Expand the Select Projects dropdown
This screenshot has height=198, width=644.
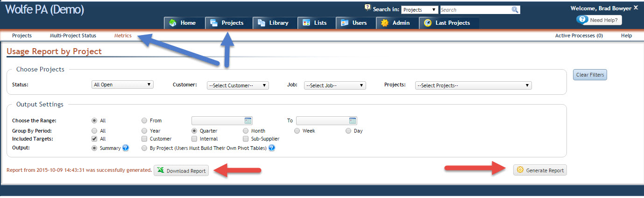[x=474, y=85]
